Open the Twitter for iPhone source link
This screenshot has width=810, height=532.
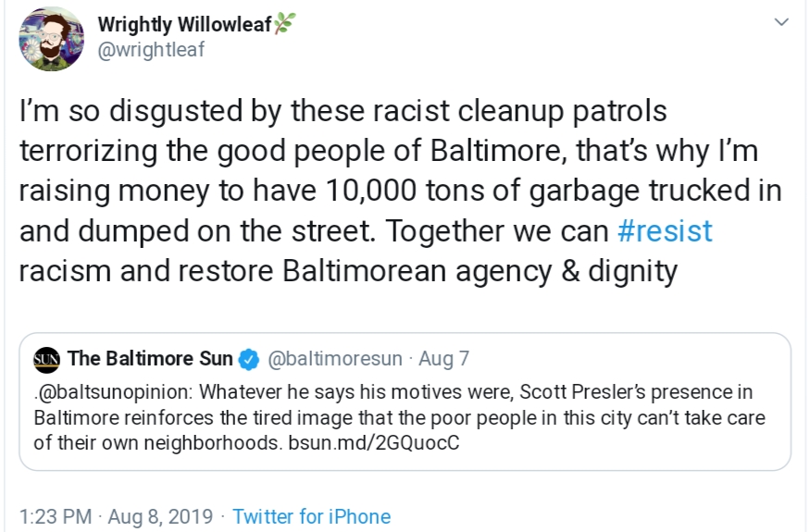coord(311,516)
